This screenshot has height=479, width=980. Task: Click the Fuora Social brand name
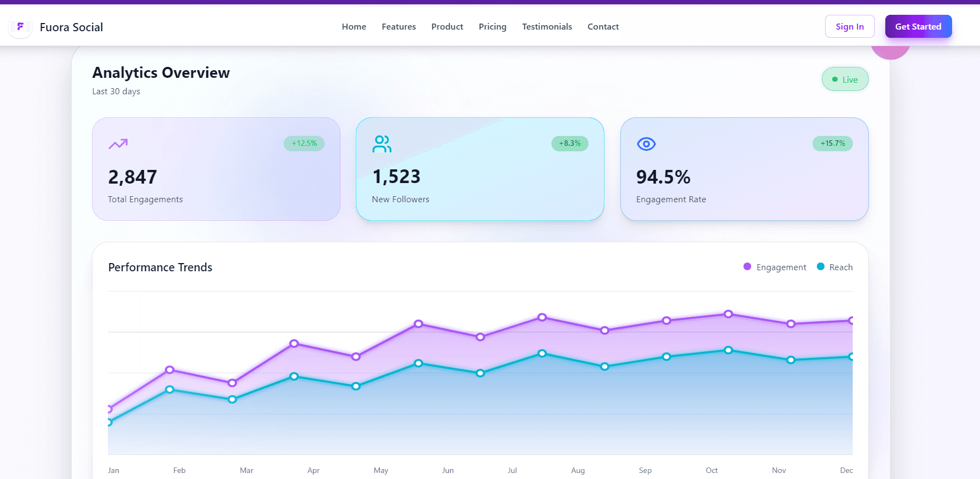[x=71, y=27]
